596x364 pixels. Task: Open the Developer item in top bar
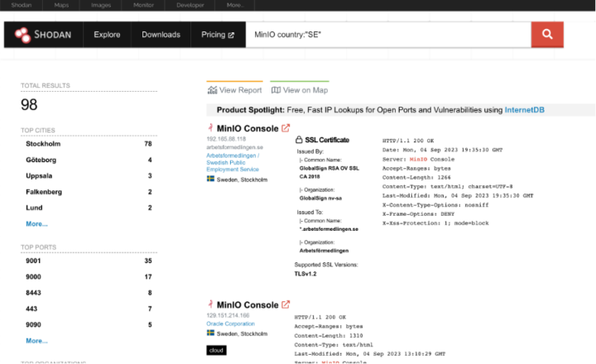[x=190, y=5]
